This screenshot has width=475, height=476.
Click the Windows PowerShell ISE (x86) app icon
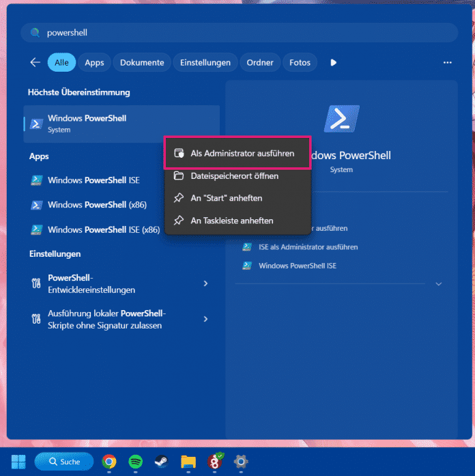click(x=36, y=229)
